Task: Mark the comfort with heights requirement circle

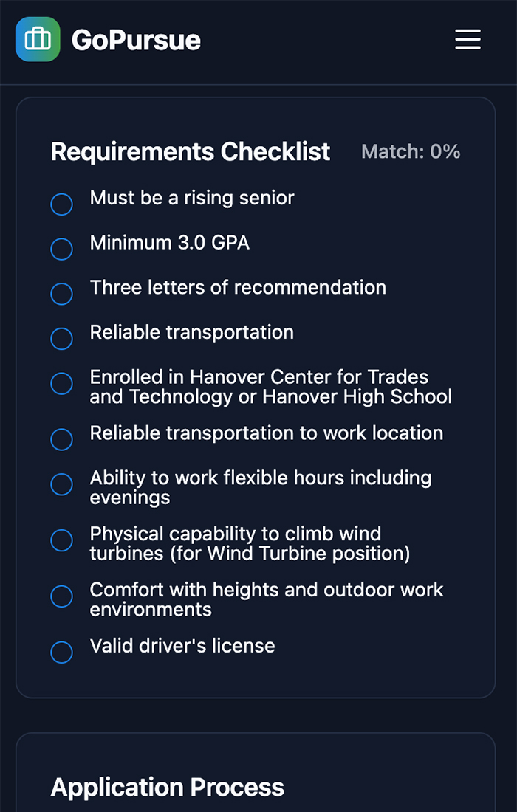Action: pyautogui.click(x=61, y=596)
